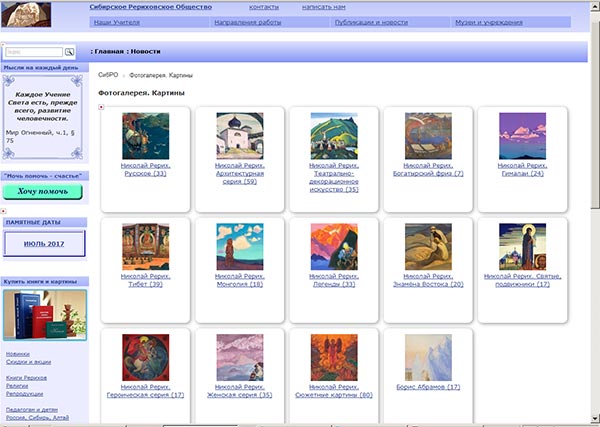This screenshot has width=600, height=427.
Task: Open the Архитектурная серия painting thumbnail
Action: 239,135
